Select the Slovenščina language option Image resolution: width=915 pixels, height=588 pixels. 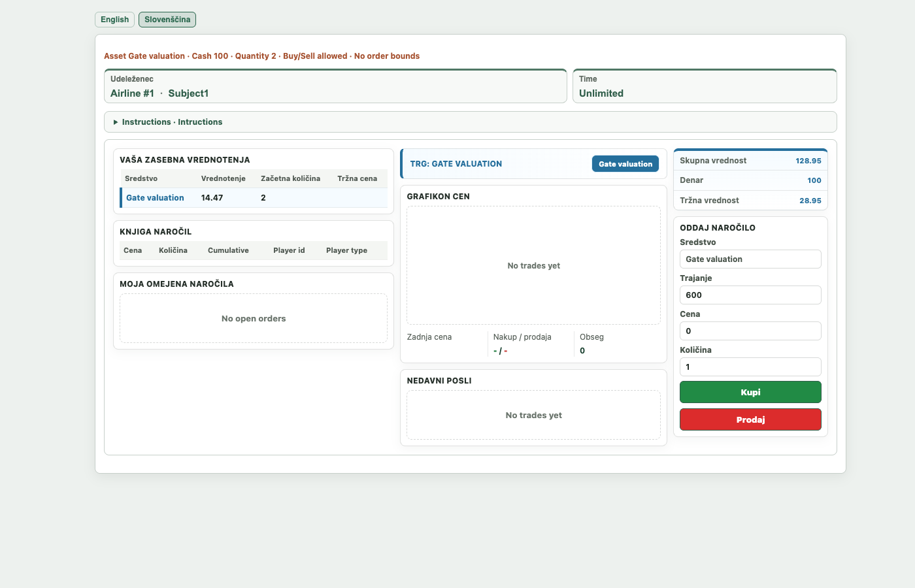167,20
